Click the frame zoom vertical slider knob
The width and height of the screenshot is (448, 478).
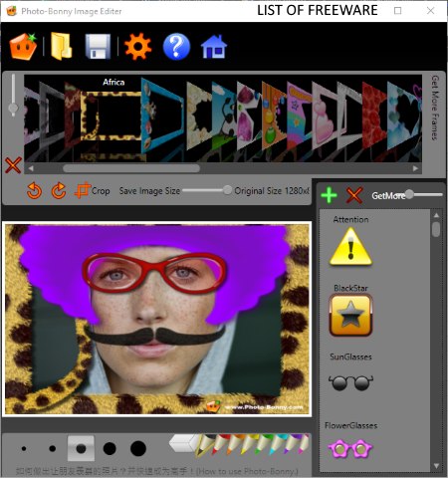[13, 109]
